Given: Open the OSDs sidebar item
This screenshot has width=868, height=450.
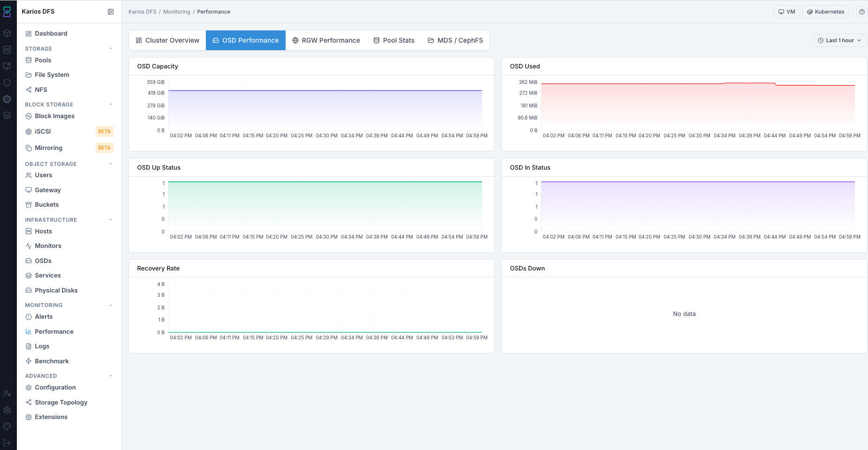Looking at the screenshot, I should click(x=69, y=261).
